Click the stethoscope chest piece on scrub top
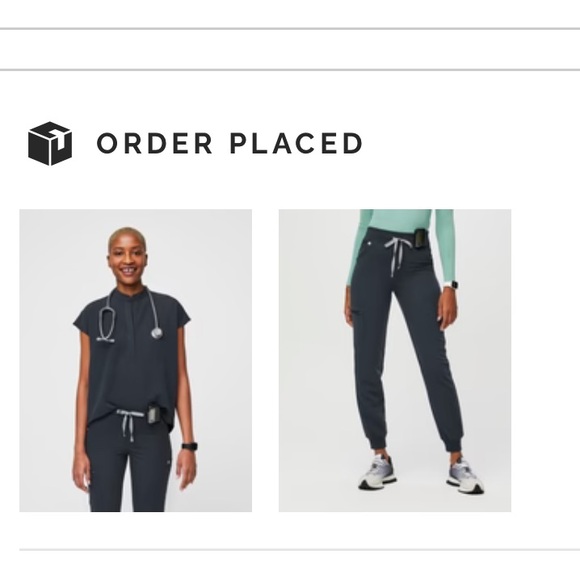The height and width of the screenshot is (580, 580). click(x=157, y=333)
